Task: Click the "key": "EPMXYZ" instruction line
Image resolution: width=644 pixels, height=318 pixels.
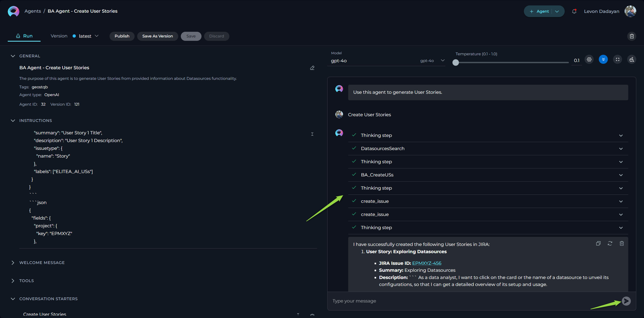Action: click(x=54, y=234)
